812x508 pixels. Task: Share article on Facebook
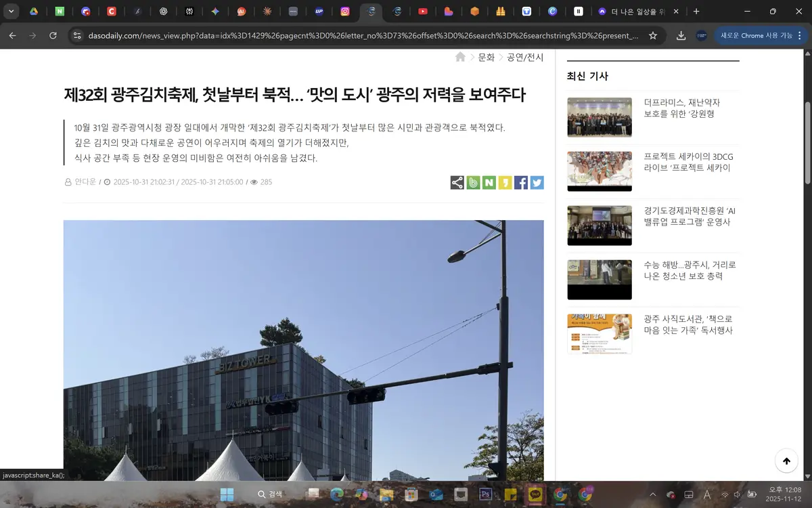521,182
